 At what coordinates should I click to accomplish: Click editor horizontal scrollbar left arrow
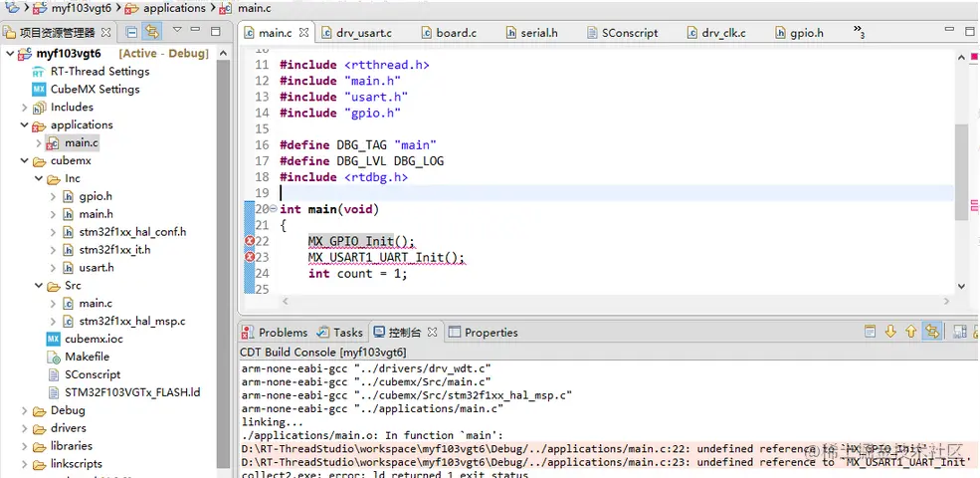tap(286, 301)
